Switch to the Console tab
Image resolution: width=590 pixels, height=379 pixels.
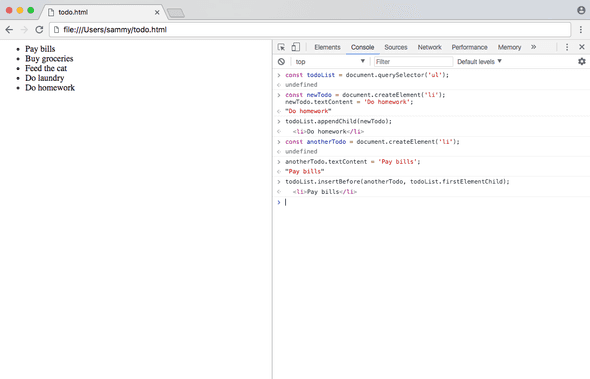362,47
